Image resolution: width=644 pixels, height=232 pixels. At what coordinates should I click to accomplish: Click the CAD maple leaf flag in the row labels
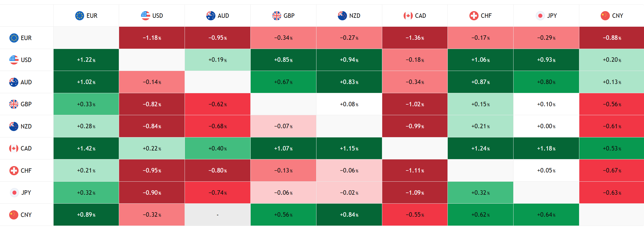(14, 148)
